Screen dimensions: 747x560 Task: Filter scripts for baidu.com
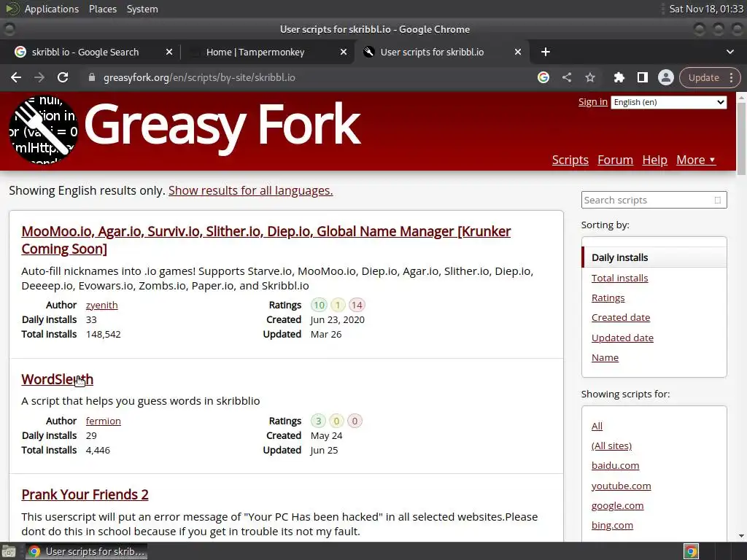[x=615, y=466]
